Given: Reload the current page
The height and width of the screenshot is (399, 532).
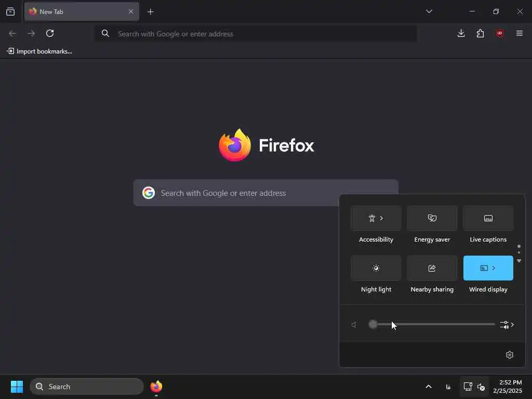Looking at the screenshot, I should click(x=50, y=33).
